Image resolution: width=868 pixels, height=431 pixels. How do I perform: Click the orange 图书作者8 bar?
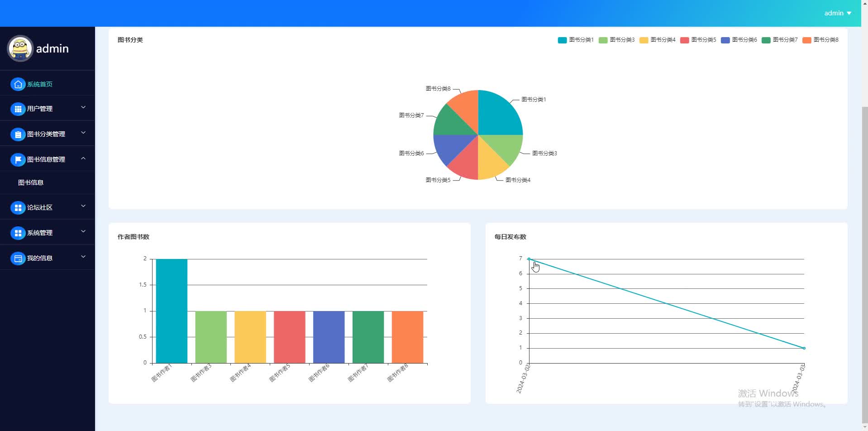407,337
